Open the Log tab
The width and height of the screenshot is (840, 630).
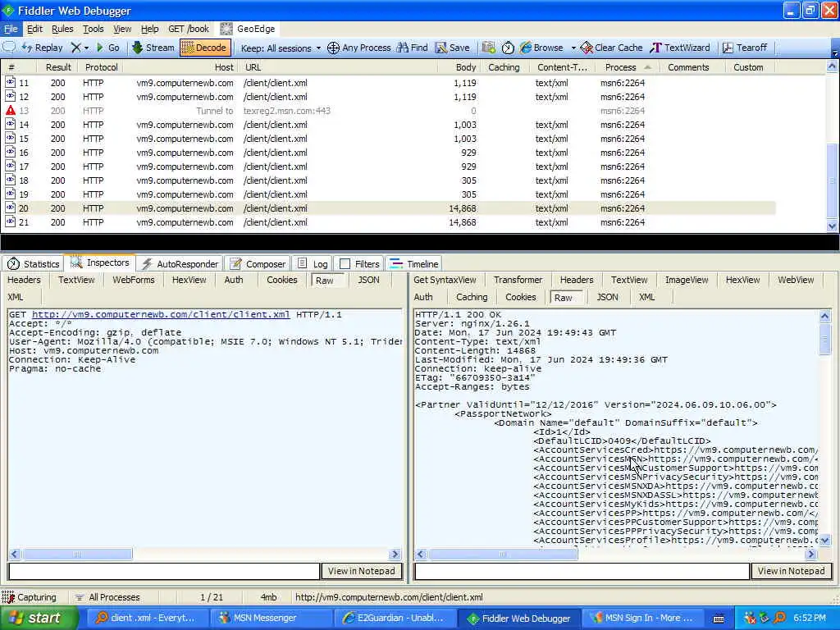click(x=313, y=263)
